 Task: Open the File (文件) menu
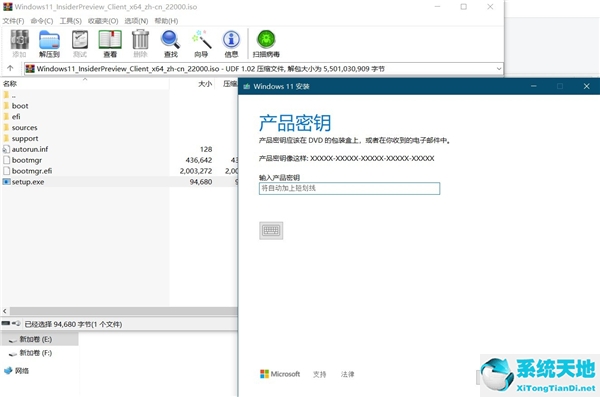tap(13, 21)
